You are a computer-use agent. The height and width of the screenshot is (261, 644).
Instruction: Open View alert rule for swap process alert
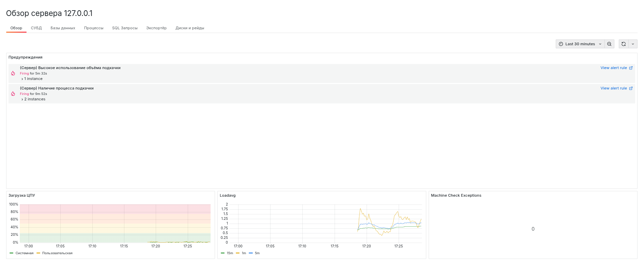[613, 88]
